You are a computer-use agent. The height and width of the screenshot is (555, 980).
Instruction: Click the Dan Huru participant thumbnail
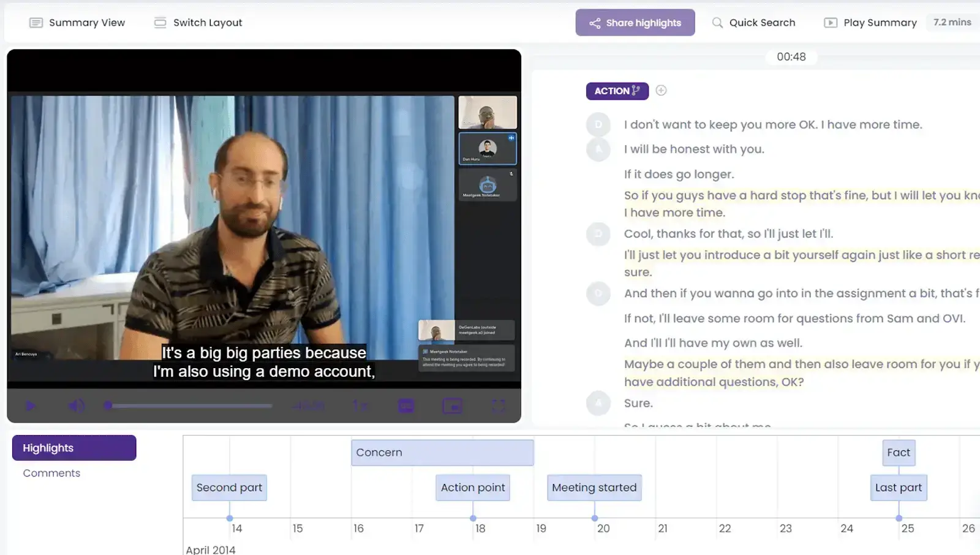[x=488, y=149]
